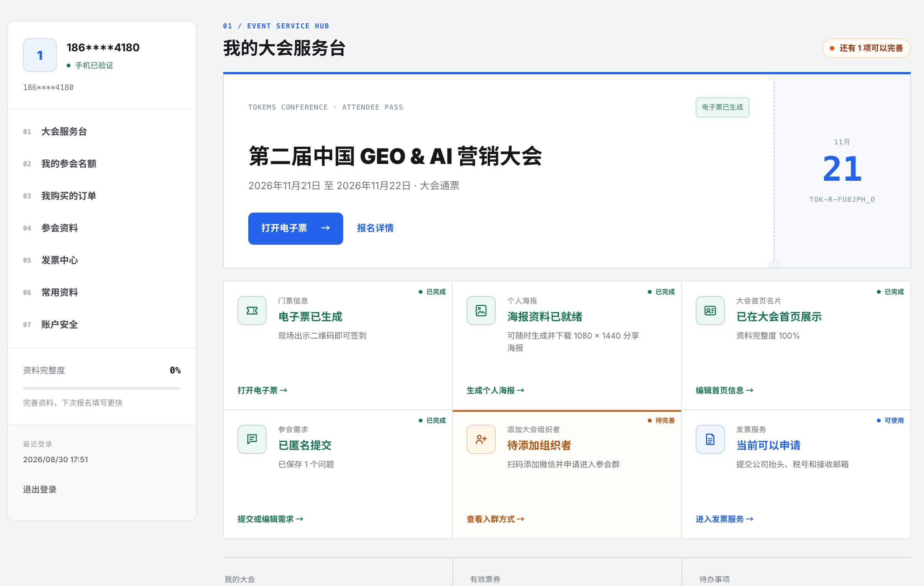This screenshot has height=586, width=924.
Task: Click the 待添加组织者 heading
Action: click(x=539, y=445)
